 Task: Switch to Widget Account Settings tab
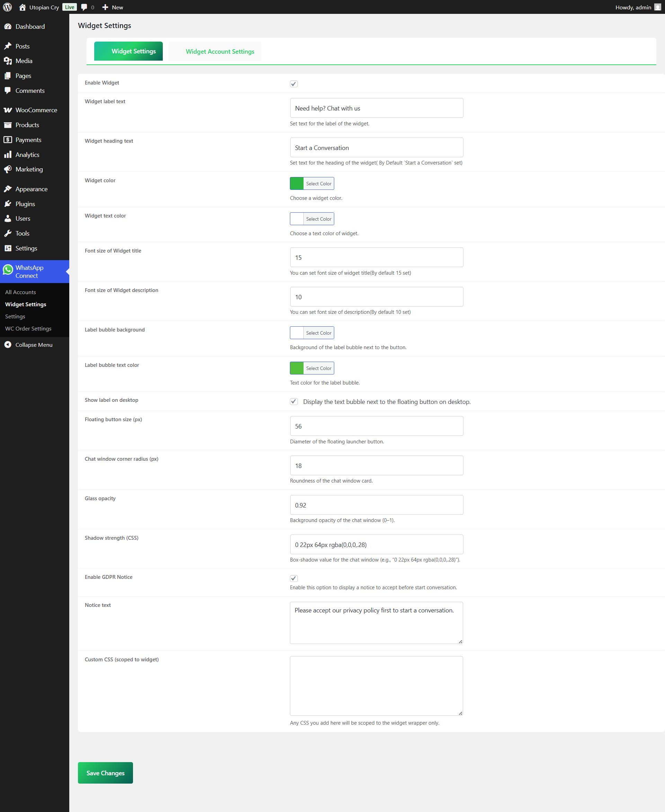220,51
